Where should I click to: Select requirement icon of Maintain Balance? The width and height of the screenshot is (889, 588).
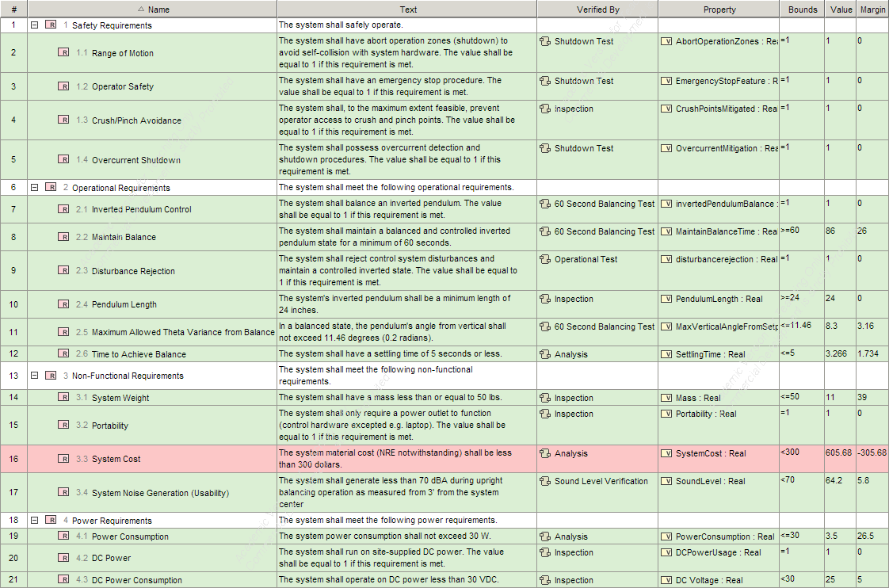coord(63,237)
